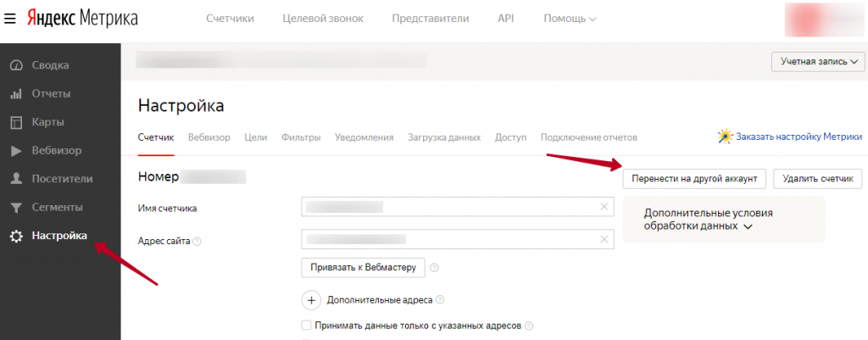Image resolution: width=868 pixels, height=340 pixels.
Task: Click the plus icon for Дополнительные адреса
Action: point(312,300)
